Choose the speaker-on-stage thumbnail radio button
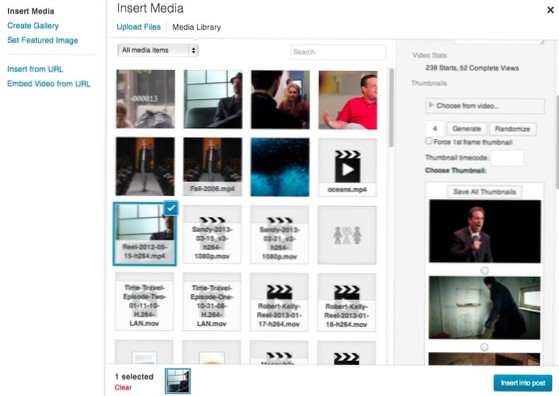 (x=484, y=271)
